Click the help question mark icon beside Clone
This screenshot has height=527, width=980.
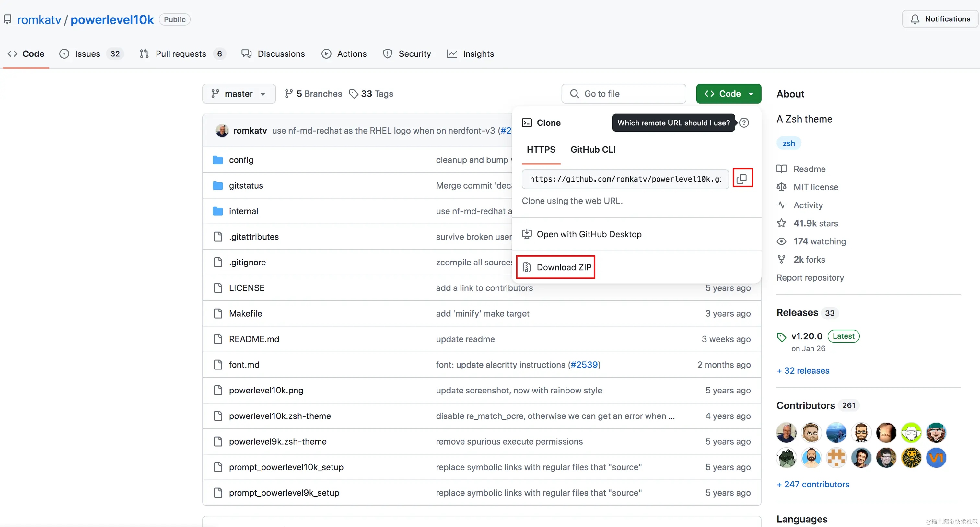tap(744, 123)
